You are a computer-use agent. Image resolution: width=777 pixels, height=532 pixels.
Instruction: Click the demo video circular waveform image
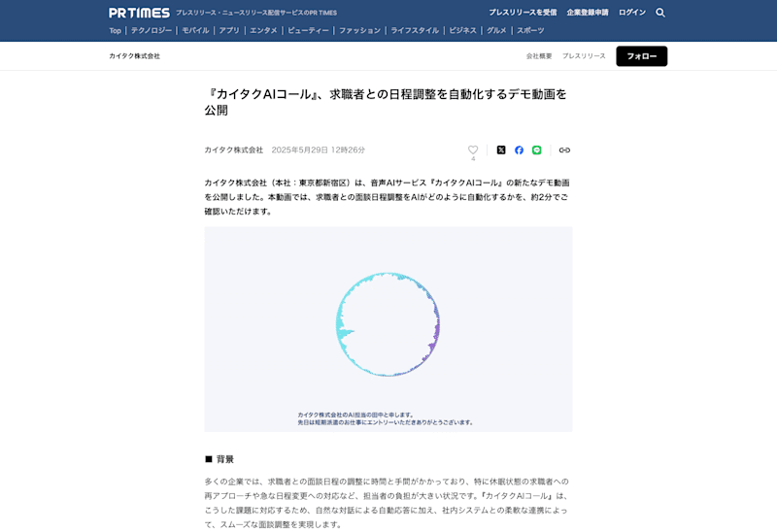pyautogui.click(x=388, y=324)
